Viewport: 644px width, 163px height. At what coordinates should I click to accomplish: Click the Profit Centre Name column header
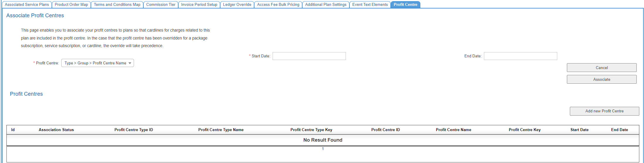pos(453,130)
